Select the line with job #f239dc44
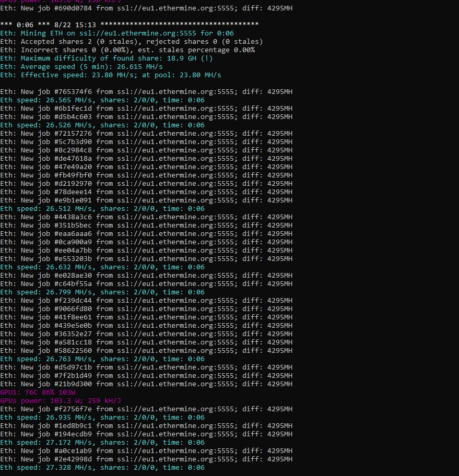The height and width of the screenshot is (476, 459). click(146, 300)
